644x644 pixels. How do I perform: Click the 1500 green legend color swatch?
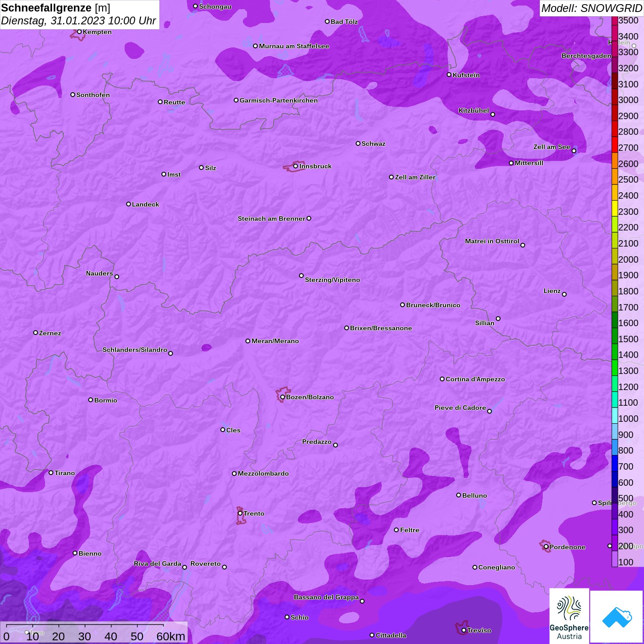point(615,335)
